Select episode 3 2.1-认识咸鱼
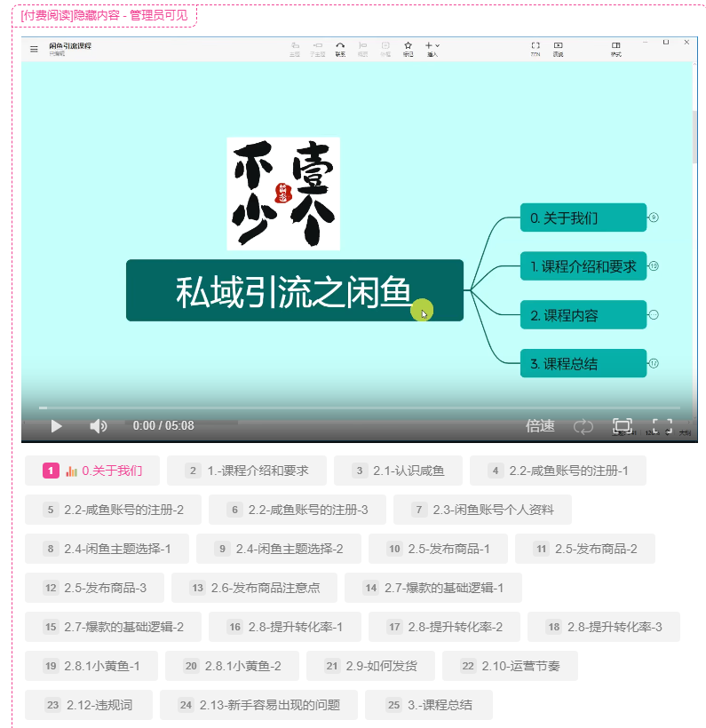Screen dimensions: 706x728 coord(398,471)
